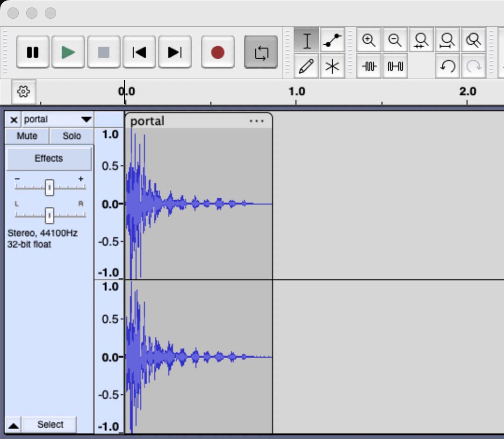Click the track gain slider handle

pyautogui.click(x=50, y=187)
